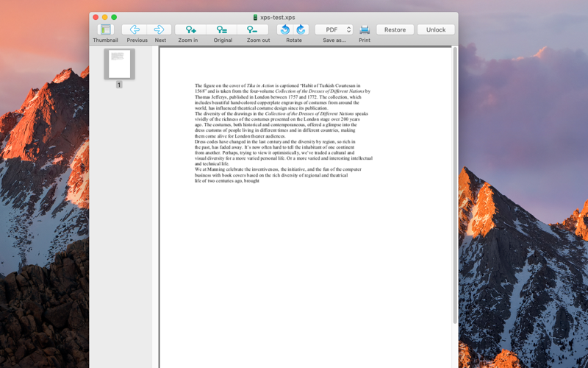Select page 1 thumbnail in sidebar
Image resolution: width=588 pixels, height=368 pixels.
coord(119,64)
